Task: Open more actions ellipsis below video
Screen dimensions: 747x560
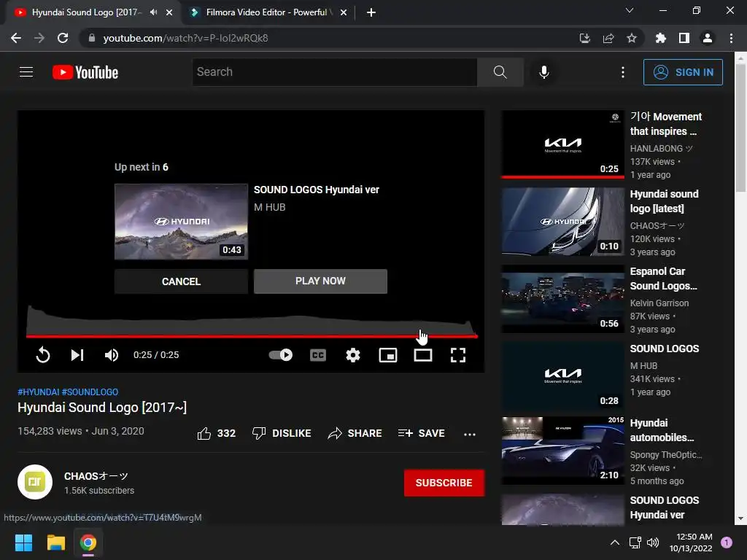Action: coord(470,434)
